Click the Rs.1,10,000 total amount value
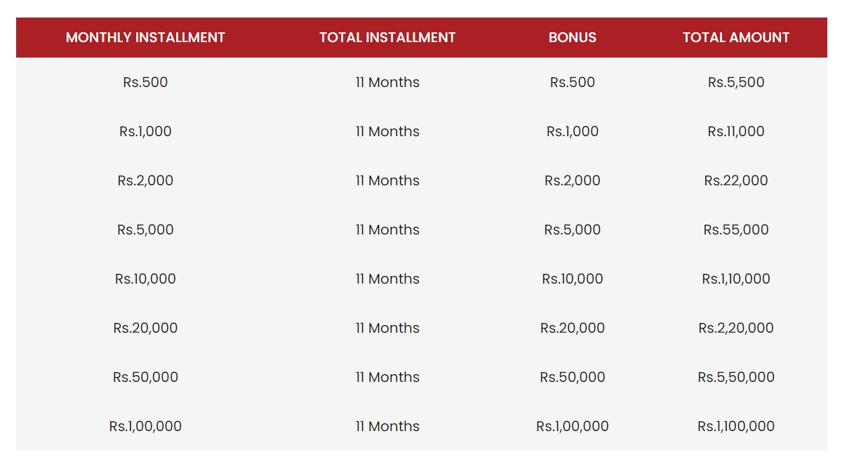Viewport: 868px width, 469px height. coord(736,279)
